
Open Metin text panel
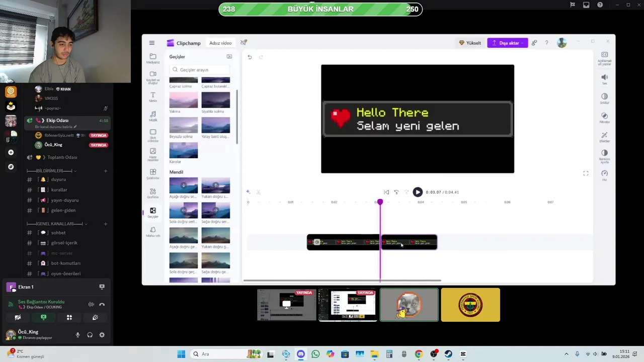[x=153, y=97]
